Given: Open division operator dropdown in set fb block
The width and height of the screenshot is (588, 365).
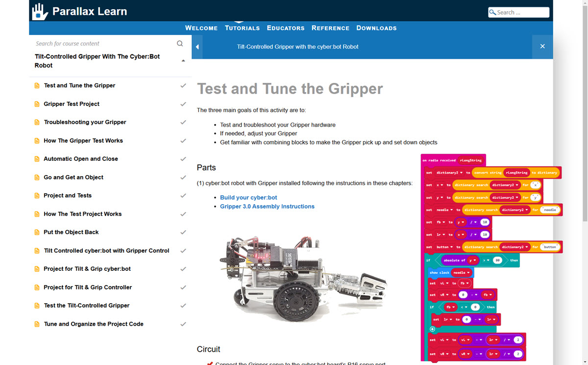Looking at the screenshot, I should 473,222.
